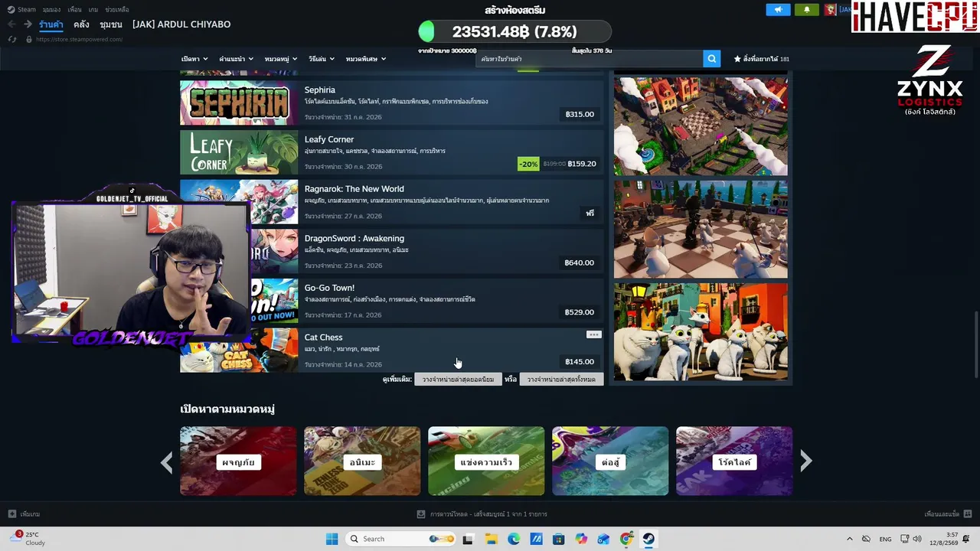Open the three-dot options on Cat Chess row
This screenshot has width=980, height=551.
pos(593,334)
